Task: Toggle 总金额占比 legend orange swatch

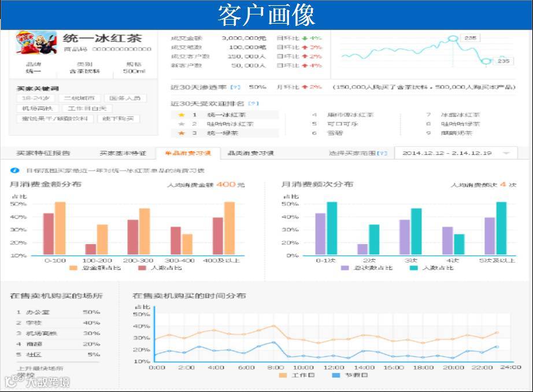Action: tap(73, 268)
